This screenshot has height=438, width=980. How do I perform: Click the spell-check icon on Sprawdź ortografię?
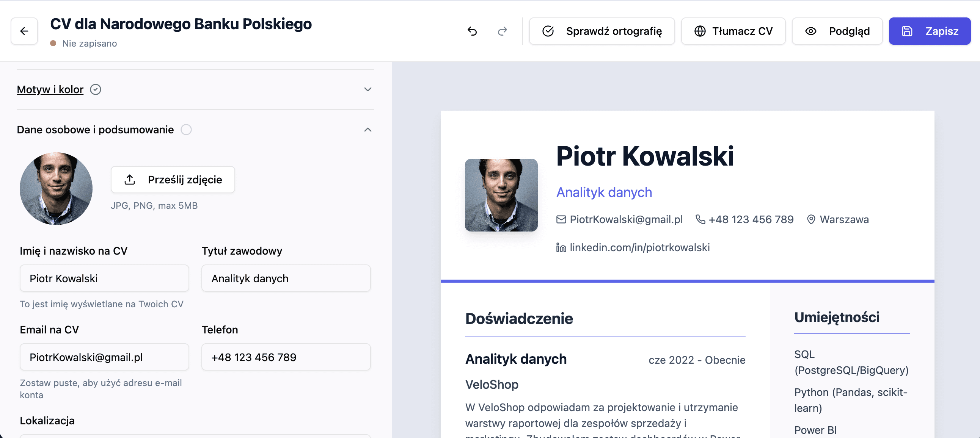click(x=548, y=31)
